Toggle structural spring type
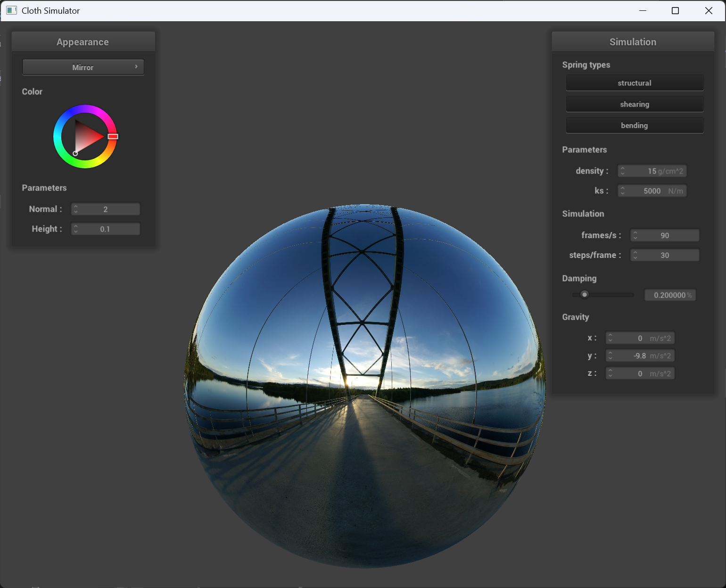This screenshot has width=726, height=588. pyautogui.click(x=635, y=83)
